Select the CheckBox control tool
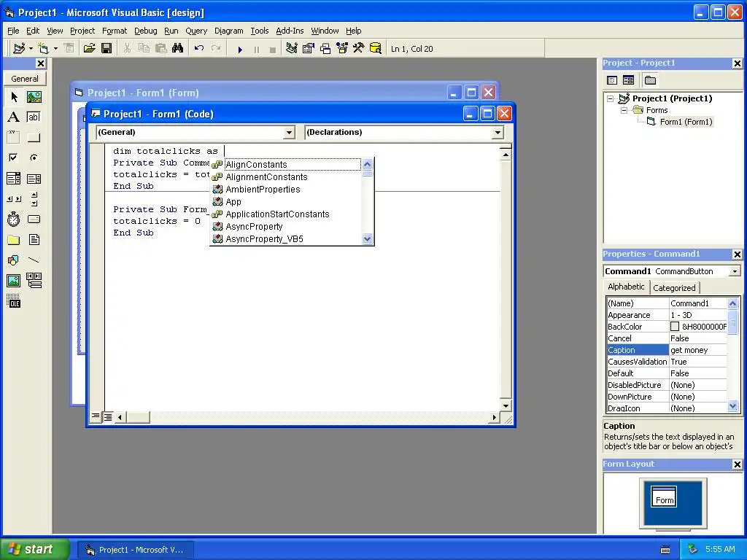Viewport: 747px width, 560px height. 14,157
